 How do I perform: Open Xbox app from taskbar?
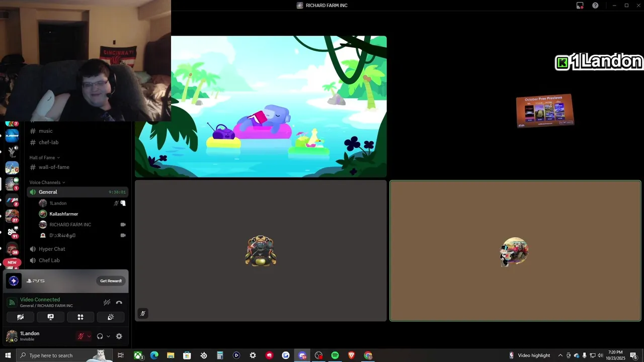click(x=138, y=355)
